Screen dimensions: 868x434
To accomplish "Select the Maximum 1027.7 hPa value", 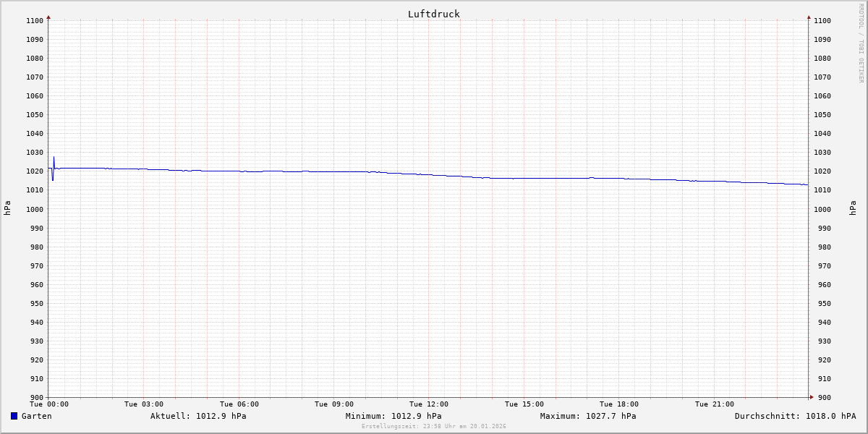I will [588, 416].
